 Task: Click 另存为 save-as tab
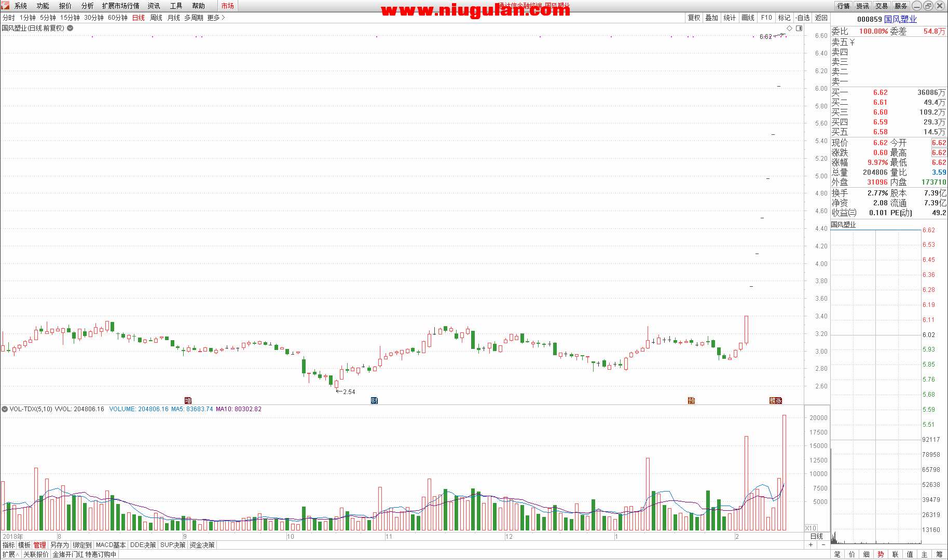[x=60, y=545]
